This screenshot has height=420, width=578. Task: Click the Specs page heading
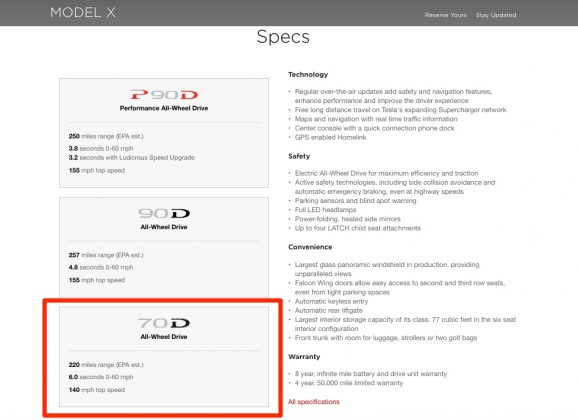click(x=283, y=37)
